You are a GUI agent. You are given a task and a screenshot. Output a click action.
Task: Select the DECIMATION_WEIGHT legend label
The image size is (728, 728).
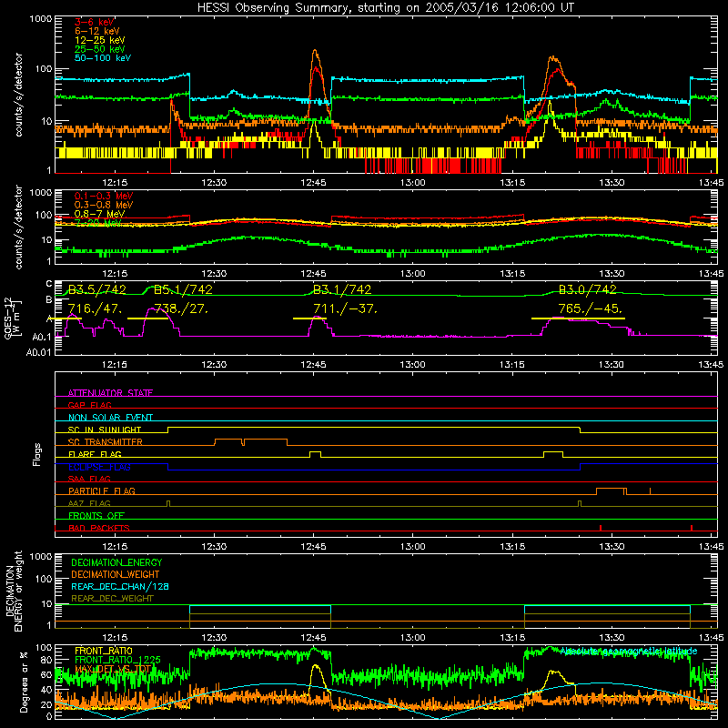click(116, 574)
